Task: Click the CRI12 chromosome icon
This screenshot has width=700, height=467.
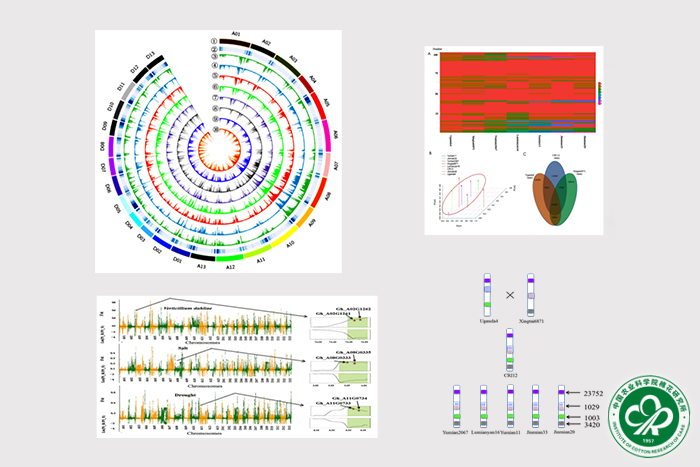Action: 510,351
